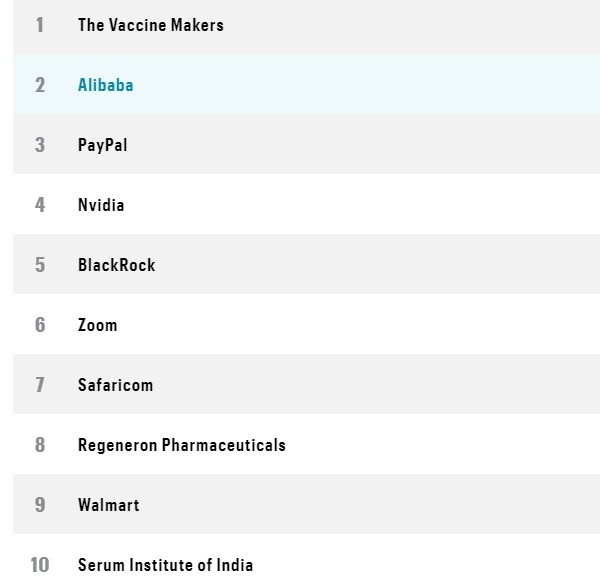
Task: Click the number 5 beside BlackRock
Action: point(40,265)
